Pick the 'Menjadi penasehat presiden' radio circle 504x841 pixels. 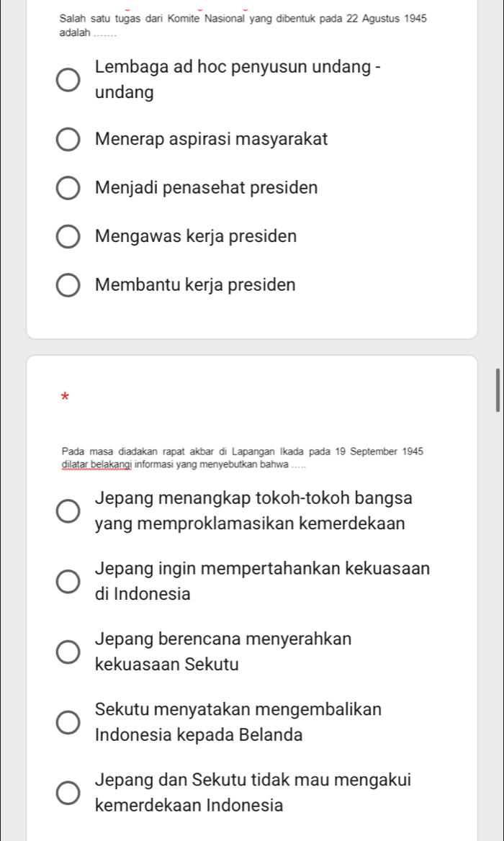pos(68,188)
